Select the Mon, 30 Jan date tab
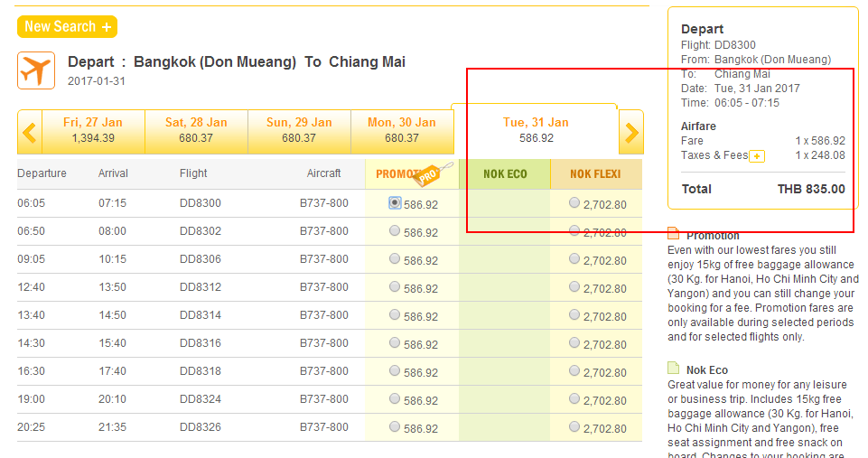 coord(402,131)
